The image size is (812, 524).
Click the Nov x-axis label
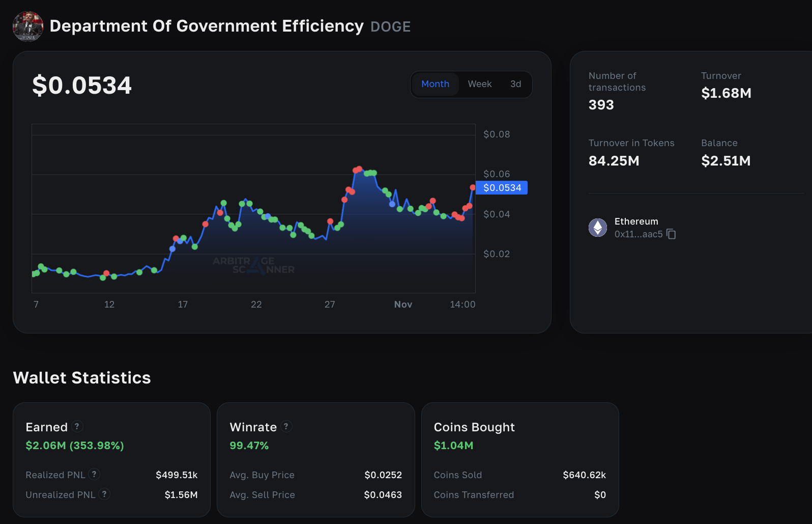(x=403, y=305)
